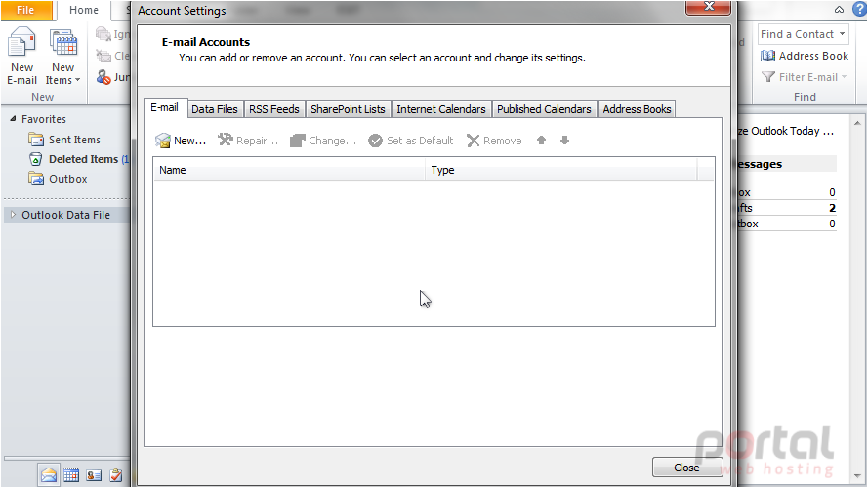The width and height of the screenshot is (868, 488).
Task: Click scrollbar up arrow in Outlook Today
Action: coord(857,123)
